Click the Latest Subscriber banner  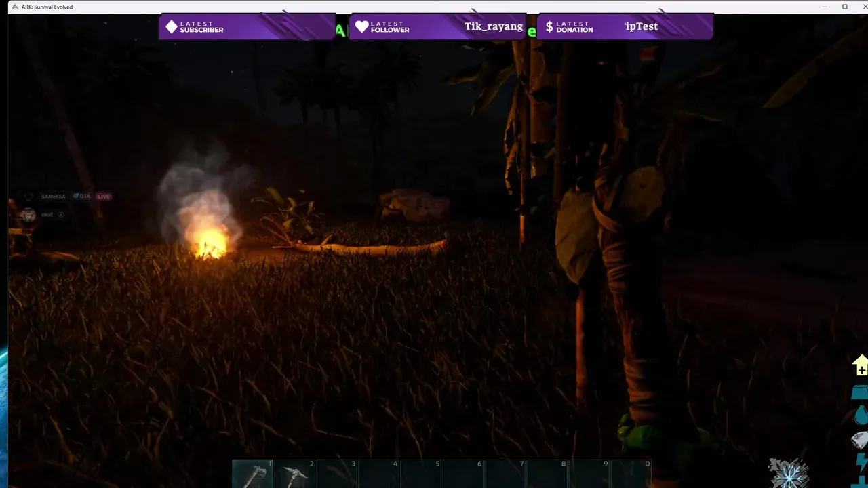pyautogui.click(x=248, y=26)
